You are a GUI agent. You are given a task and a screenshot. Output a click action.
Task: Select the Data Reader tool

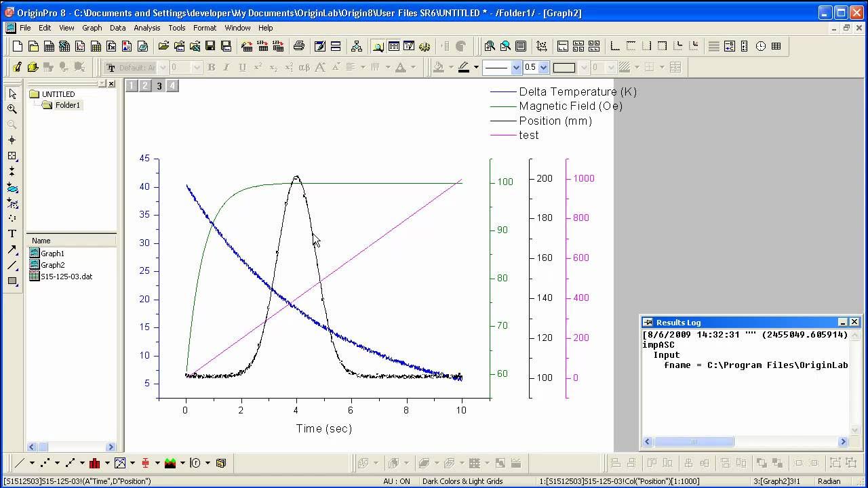click(x=12, y=155)
